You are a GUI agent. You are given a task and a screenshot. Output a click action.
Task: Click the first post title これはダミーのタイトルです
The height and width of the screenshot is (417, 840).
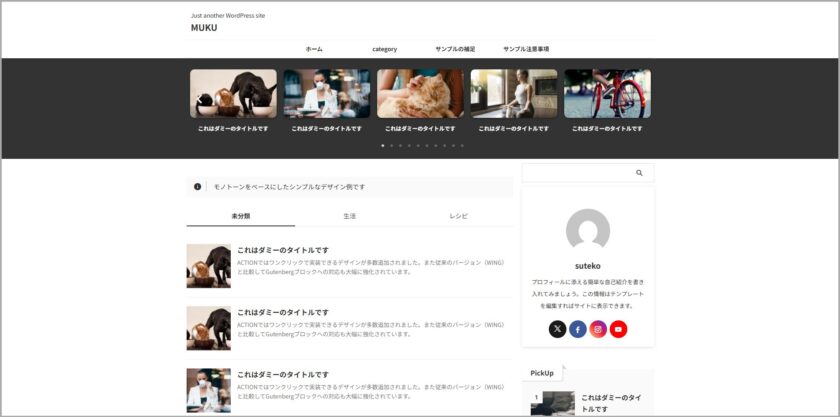point(283,250)
